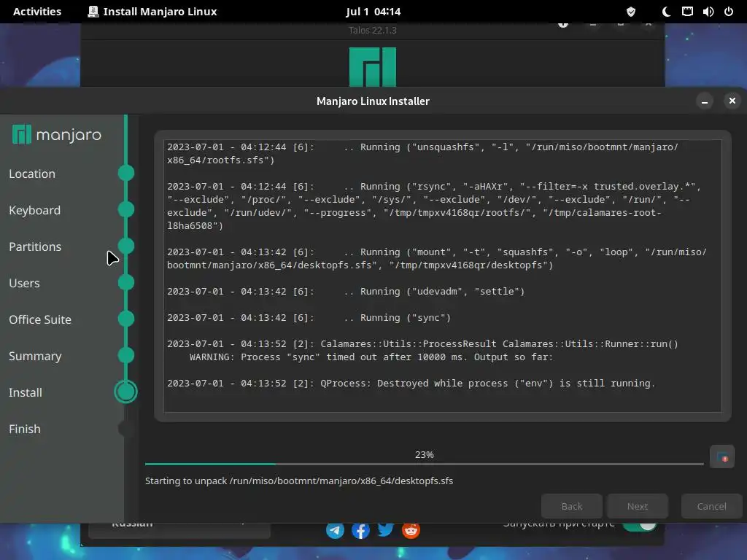Click the Back button
Viewport: 747px width, 560px height.
(x=572, y=506)
